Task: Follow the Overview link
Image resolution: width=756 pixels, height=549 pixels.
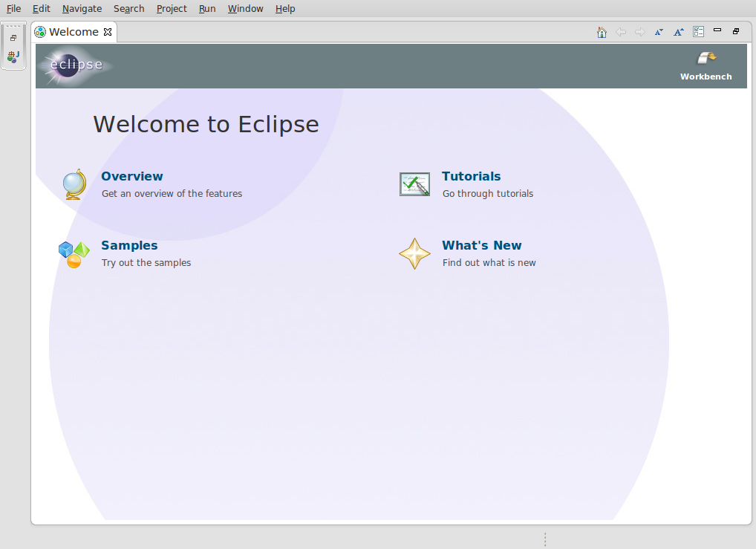Action: 131,176
